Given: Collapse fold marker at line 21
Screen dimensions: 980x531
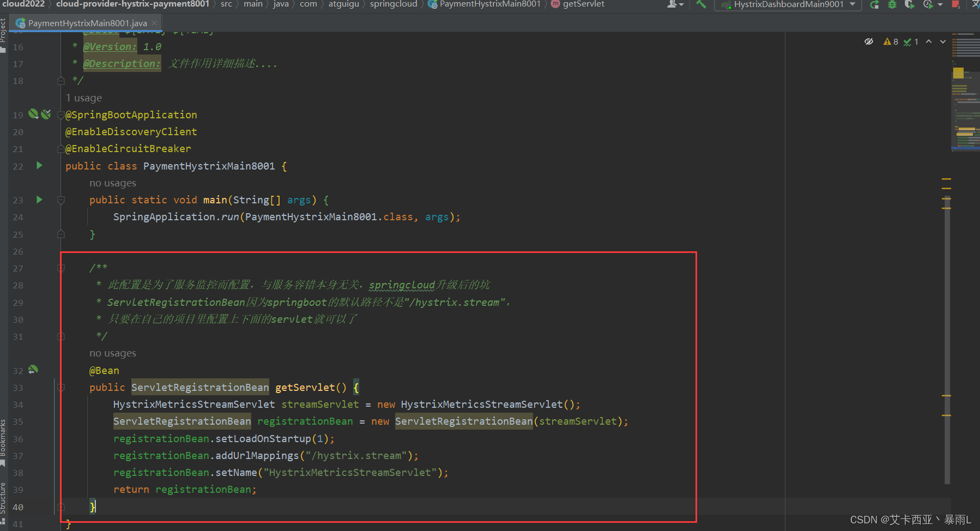Looking at the screenshot, I should pyautogui.click(x=61, y=149).
